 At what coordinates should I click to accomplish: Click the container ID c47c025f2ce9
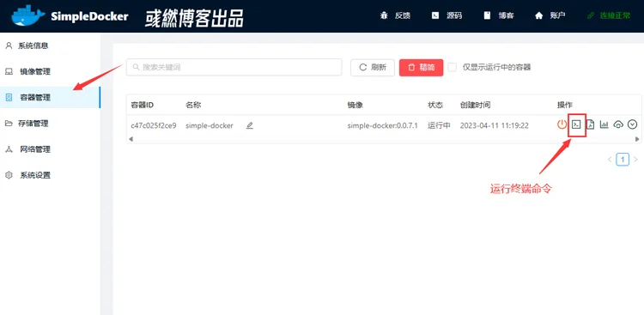154,125
